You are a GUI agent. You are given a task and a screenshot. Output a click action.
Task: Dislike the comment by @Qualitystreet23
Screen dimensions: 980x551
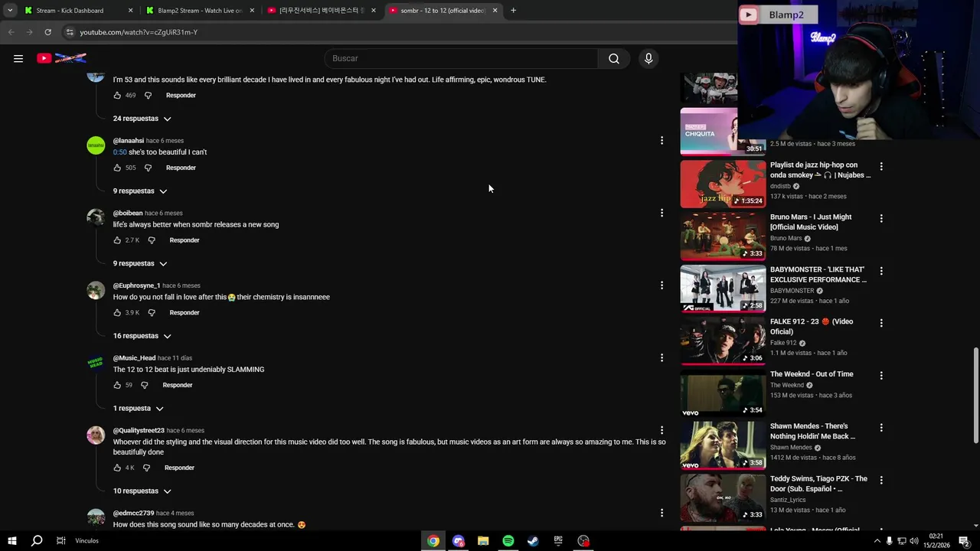146,468
